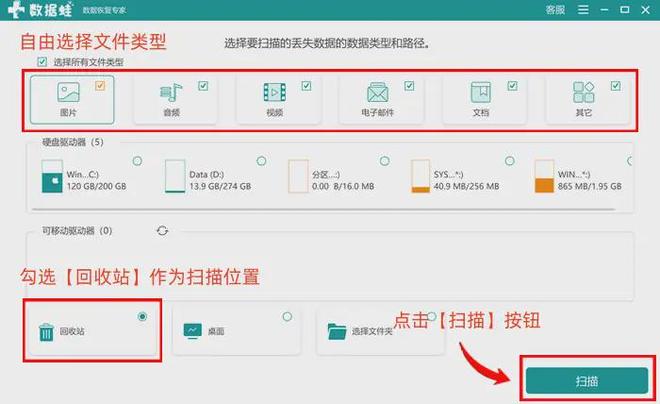The width and height of the screenshot is (660, 404).
Task: Minimize the 数据蛙 window
Action: [604, 9]
